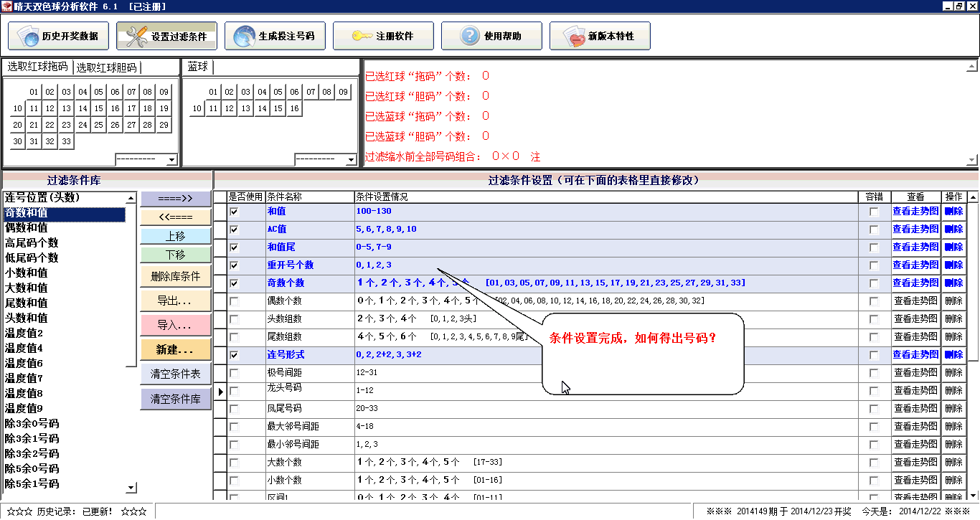The width and height of the screenshot is (980, 520).
Task: Click the ====>> add condition arrow button
Action: [176, 199]
